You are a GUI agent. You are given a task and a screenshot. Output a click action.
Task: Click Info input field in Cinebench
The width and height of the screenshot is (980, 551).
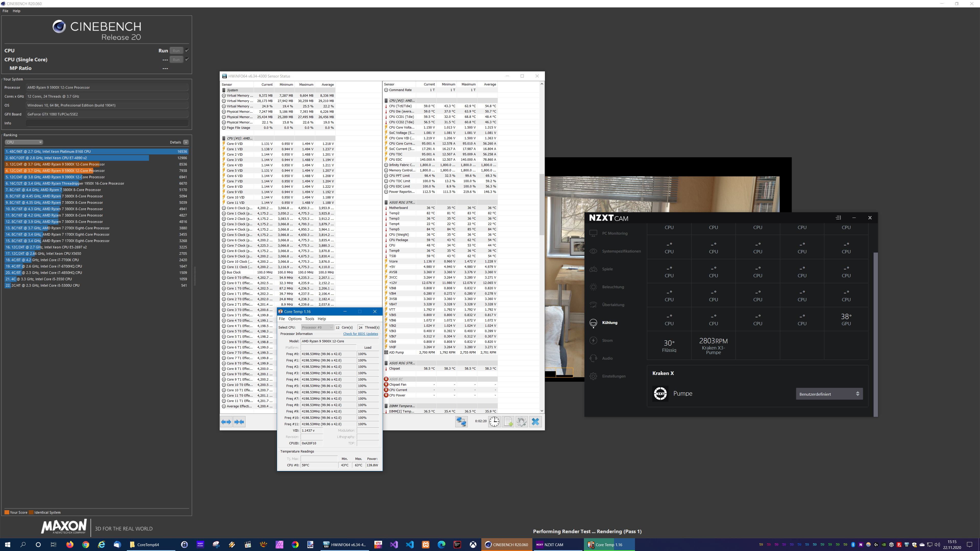coord(107,123)
